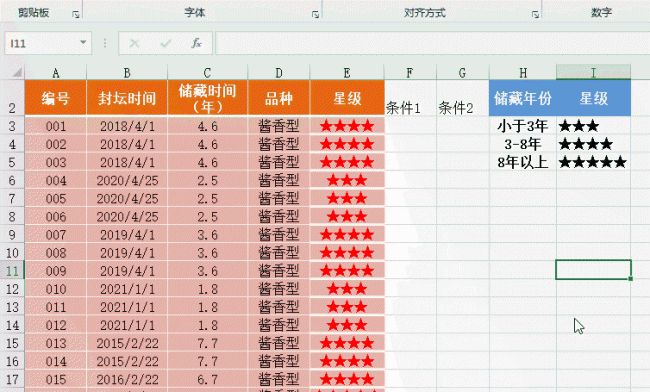Click the formula bar options dots
The height and width of the screenshot is (392, 650).
pos(105,43)
